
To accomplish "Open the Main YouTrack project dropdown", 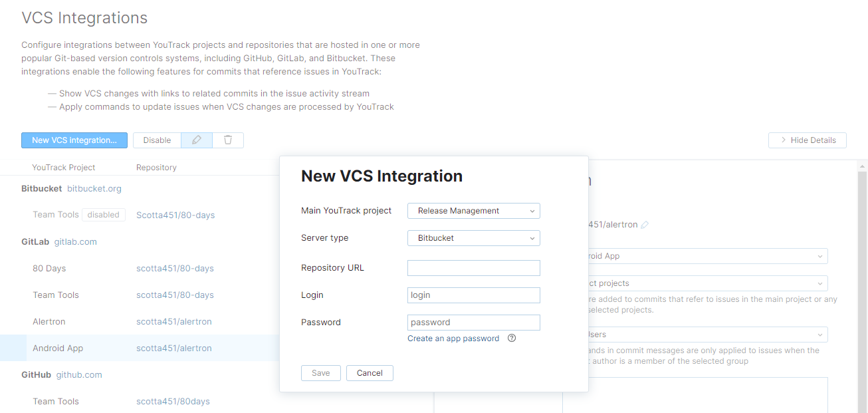I will tap(473, 211).
